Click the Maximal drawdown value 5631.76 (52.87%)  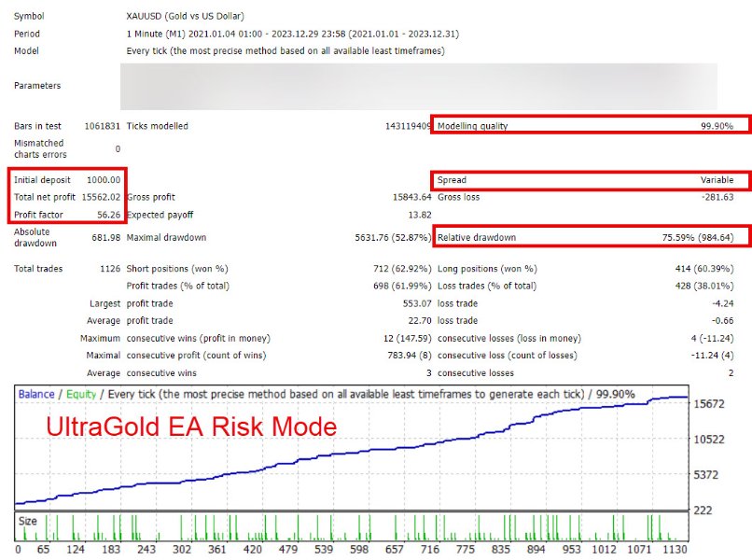point(393,237)
